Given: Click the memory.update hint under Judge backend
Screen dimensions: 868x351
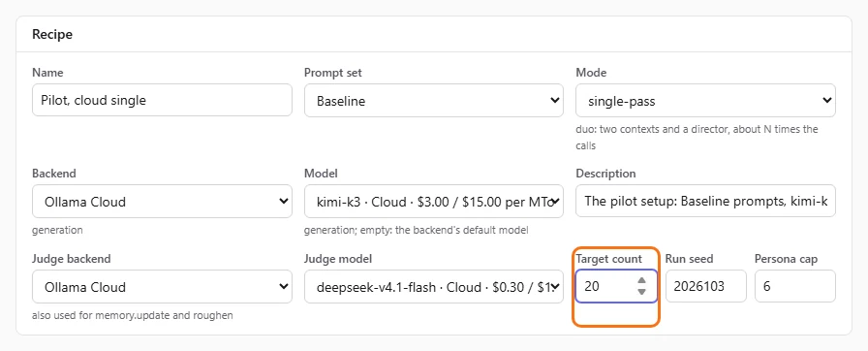Looking at the screenshot, I should [133, 315].
